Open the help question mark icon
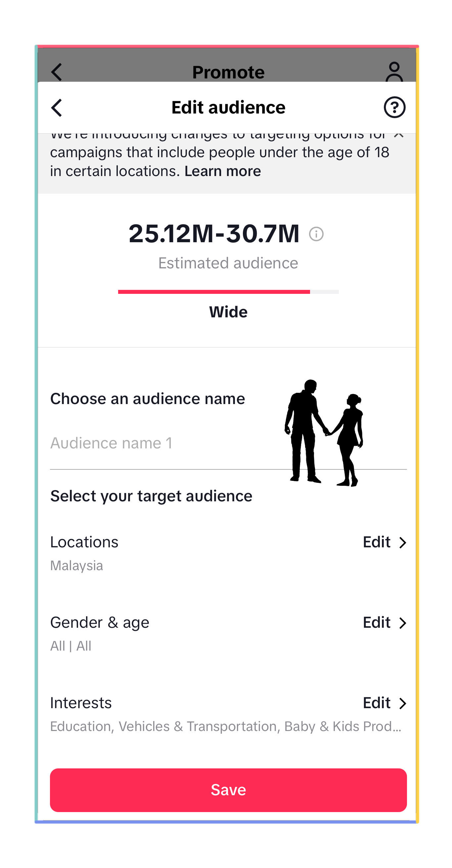 click(394, 108)
